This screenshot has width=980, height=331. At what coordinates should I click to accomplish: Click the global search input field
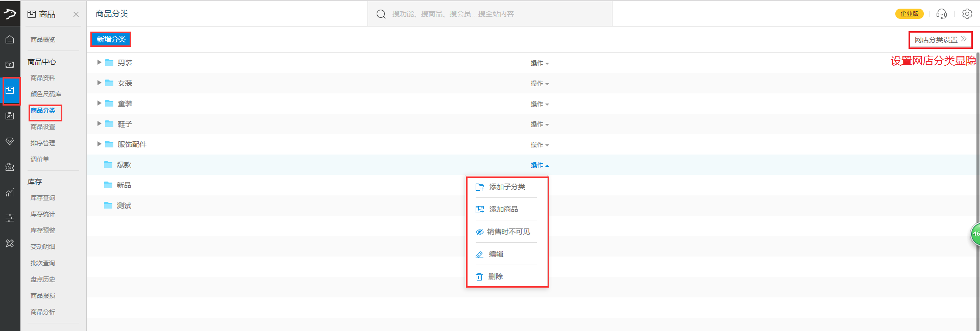[x=490, y=14]
